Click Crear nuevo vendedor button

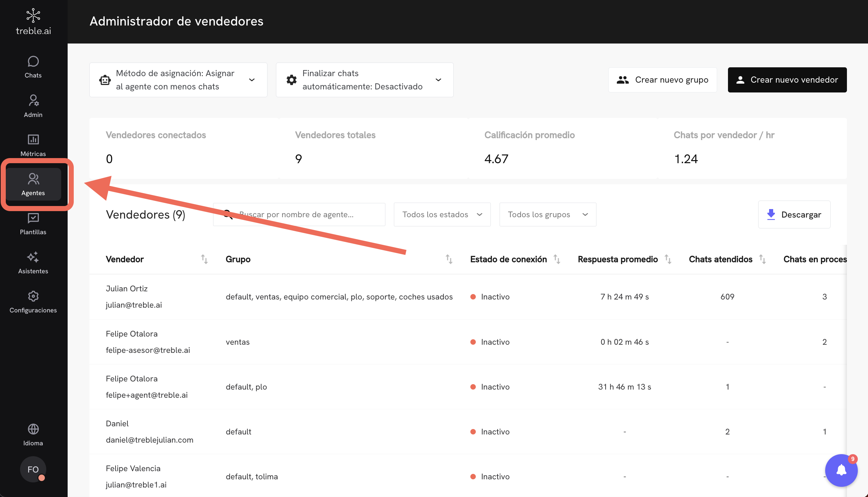point(787,80)
